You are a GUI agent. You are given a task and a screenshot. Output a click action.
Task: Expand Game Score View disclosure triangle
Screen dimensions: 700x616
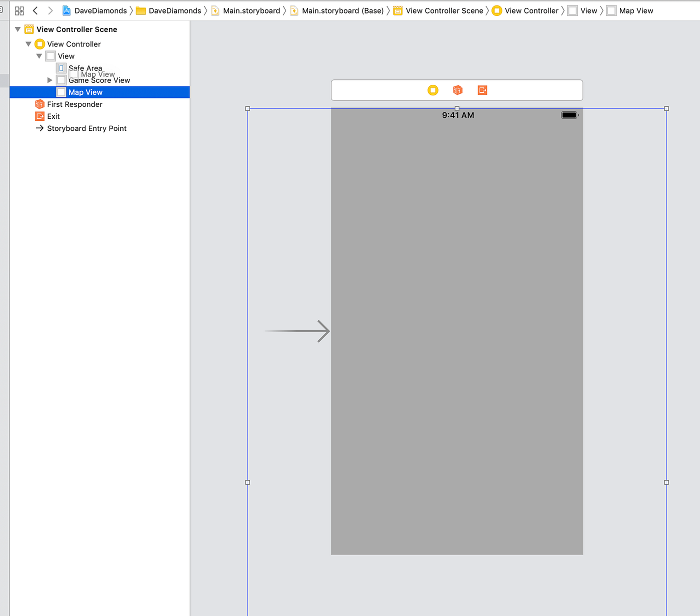click(49, 80)
